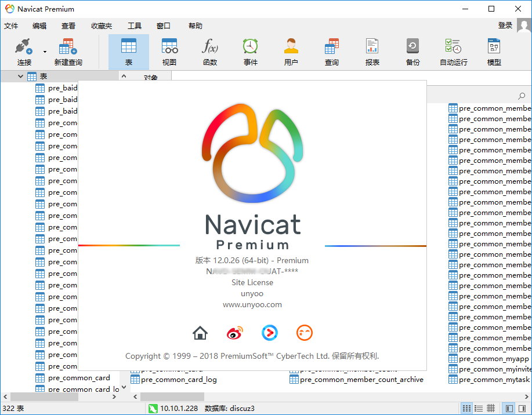
Task: Click left arrow of tree horizontal scrollbar
Action: (x=5, y=396)
